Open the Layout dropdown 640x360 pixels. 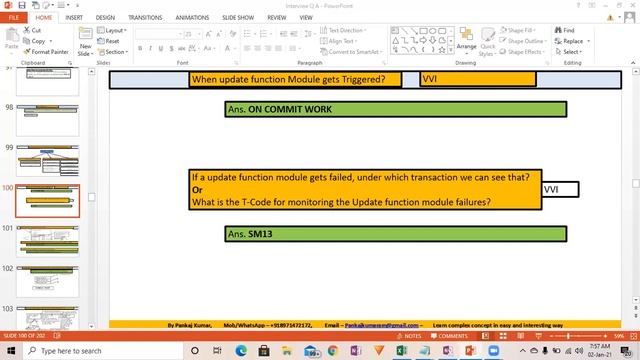click(112, 30)
